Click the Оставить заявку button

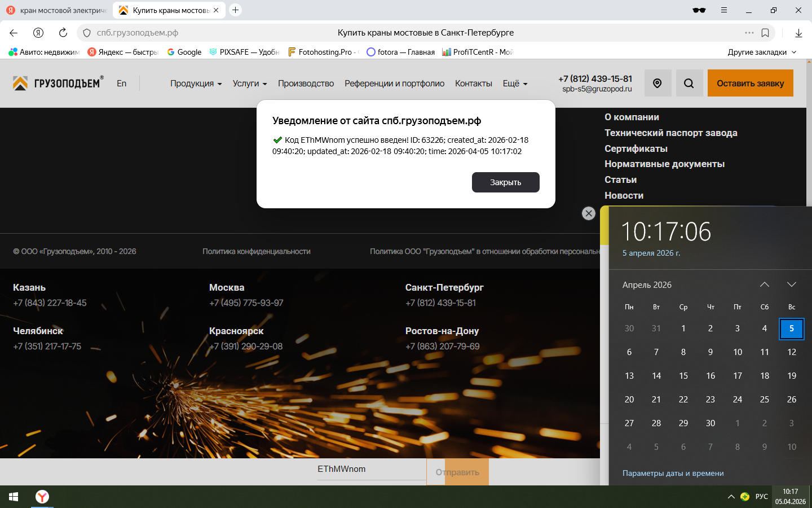[x=751, y=83]
